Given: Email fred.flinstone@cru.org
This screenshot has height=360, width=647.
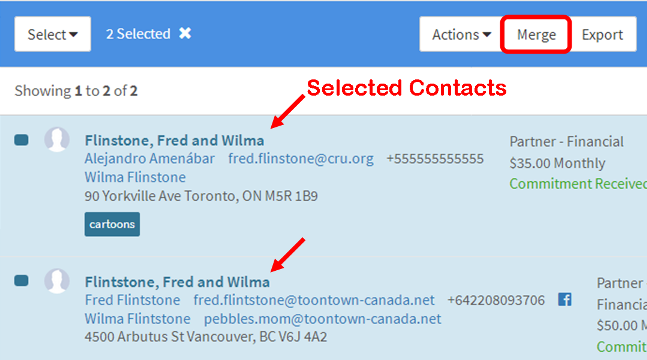Looking at the screenshot, I should (x=301, y=159).
